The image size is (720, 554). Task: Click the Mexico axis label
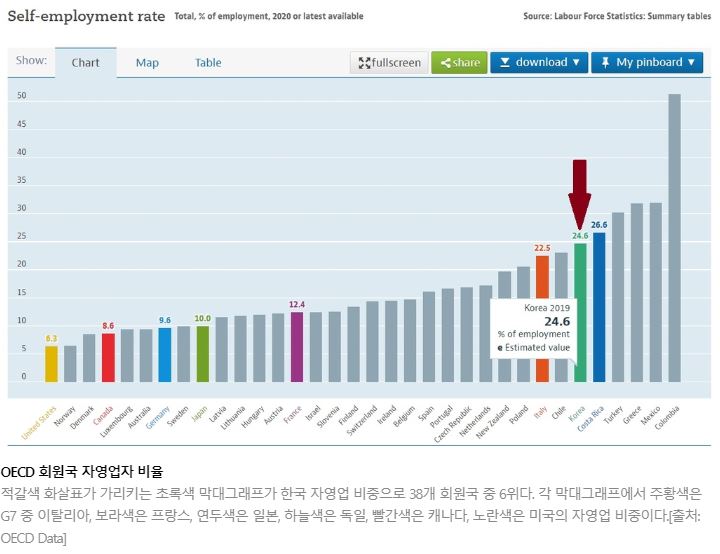pyautogui.click(x=651, y=416)
